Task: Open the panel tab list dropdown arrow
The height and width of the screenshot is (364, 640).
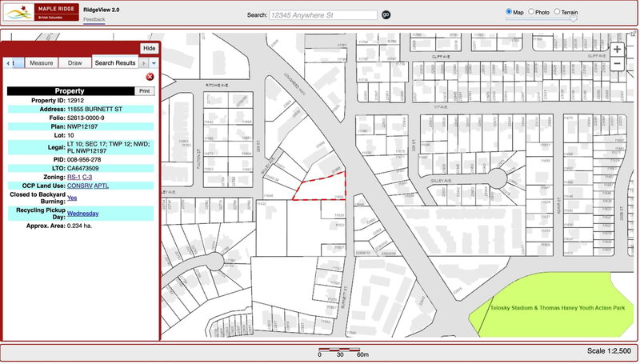Action: (154, 62)
